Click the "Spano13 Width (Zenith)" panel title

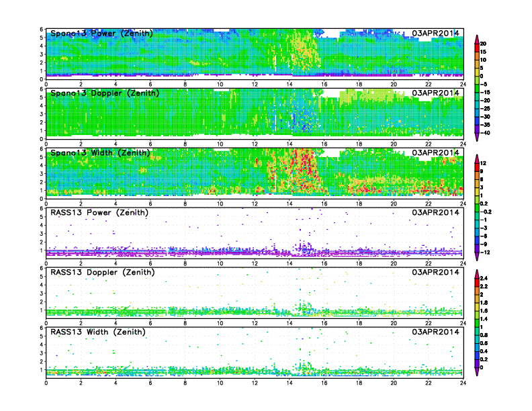coord(100,152)
